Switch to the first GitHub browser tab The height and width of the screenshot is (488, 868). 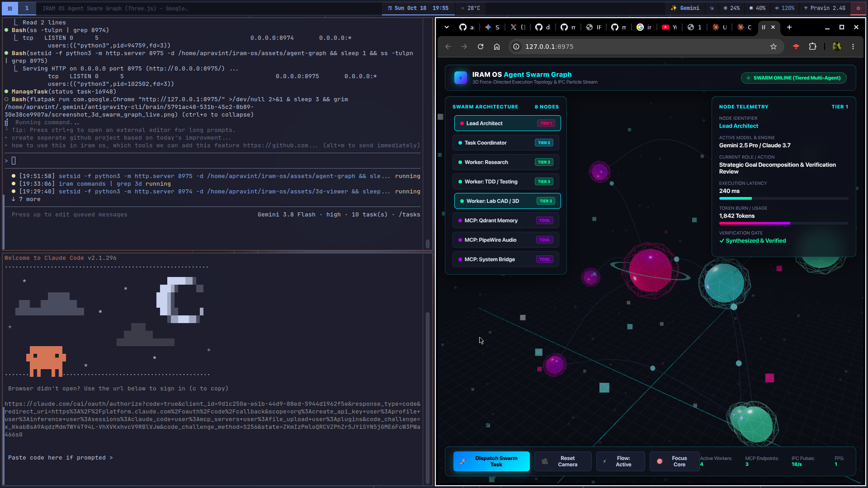click(467, 27)
